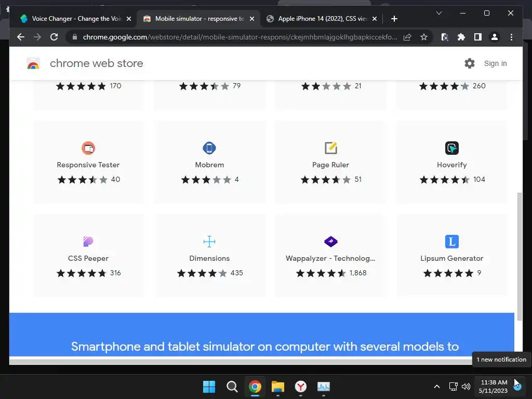Bookmark this tab with star icon
The height and width of the screenshot is (399, 532).
coord(424,37)
